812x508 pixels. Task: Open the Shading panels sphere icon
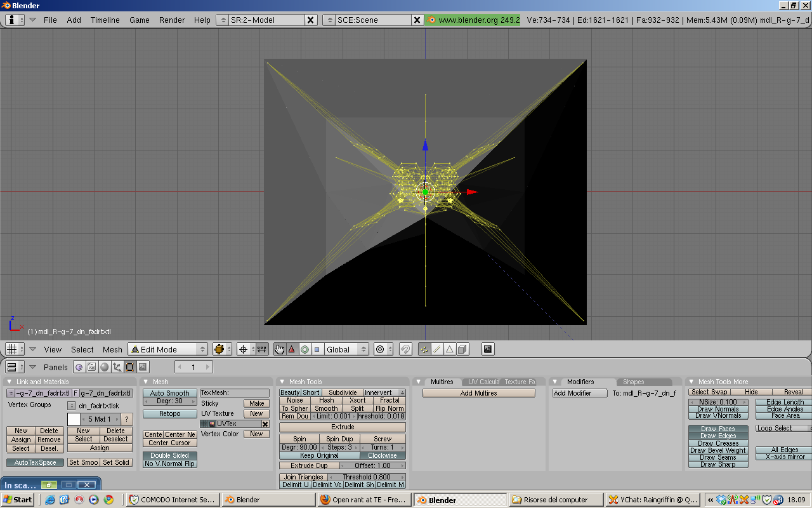coord(105,367)
